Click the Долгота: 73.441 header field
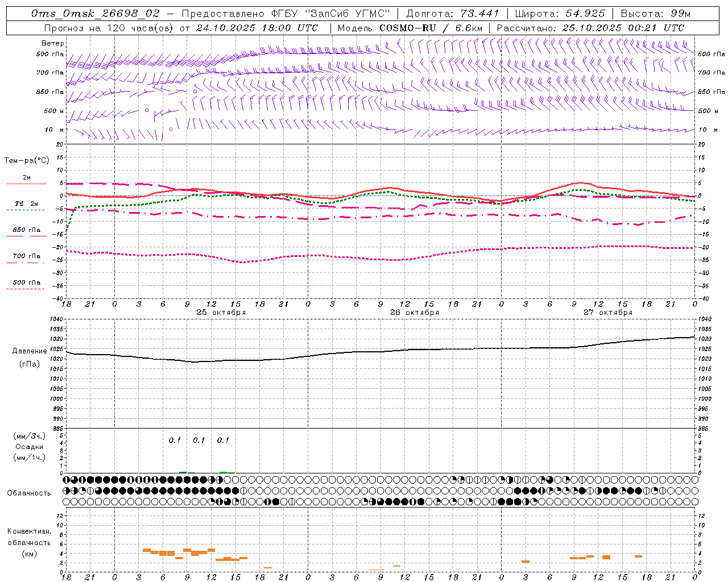This screenshot has height=582, width=728. tap(453, 14)
